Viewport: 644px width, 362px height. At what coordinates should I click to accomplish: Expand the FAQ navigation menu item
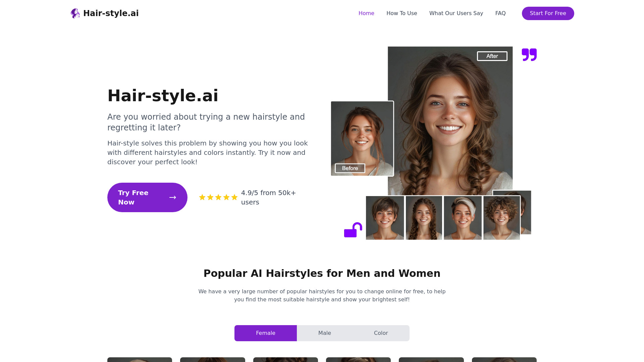[500, 13]
